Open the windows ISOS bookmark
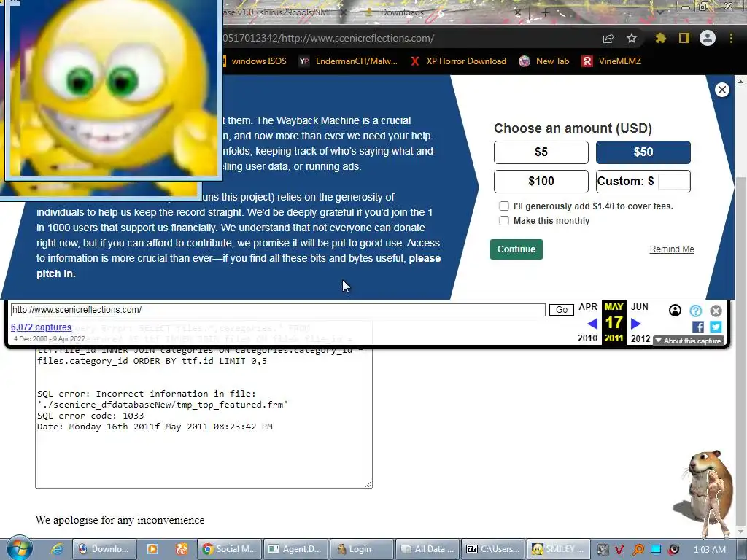 tap(255, 61)
